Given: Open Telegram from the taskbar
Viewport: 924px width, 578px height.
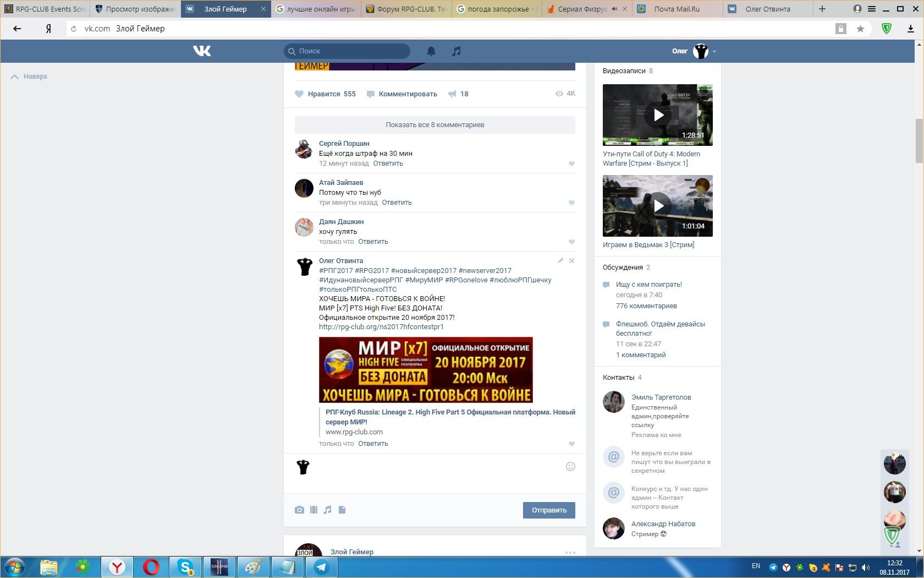Looking at the screenshot, I should point(322,567).
